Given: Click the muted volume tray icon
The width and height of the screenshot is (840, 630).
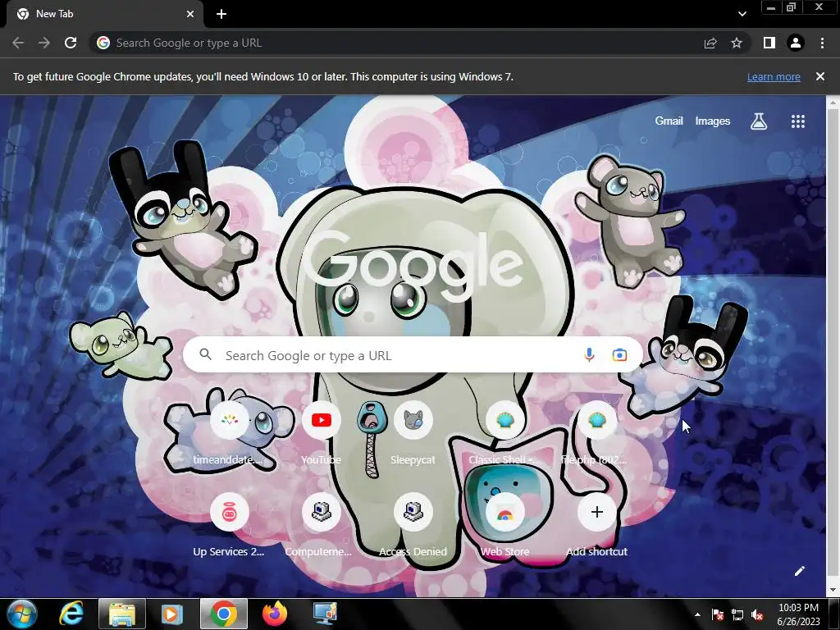Looking at the screenshot, I should 757,615.
